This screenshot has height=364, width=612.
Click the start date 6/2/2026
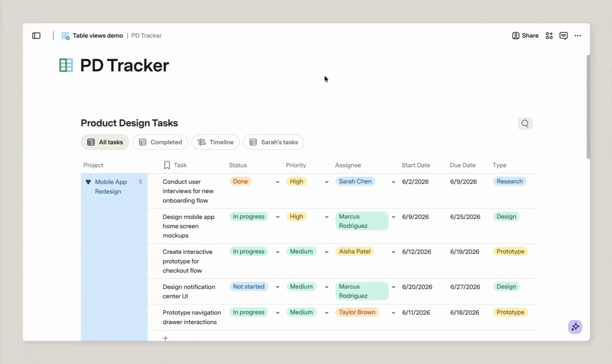[415, 182]
